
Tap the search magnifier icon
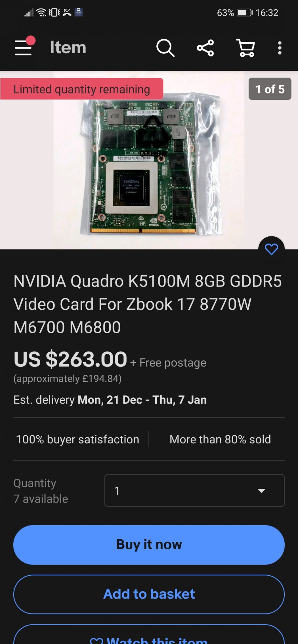tap(165, 48)
